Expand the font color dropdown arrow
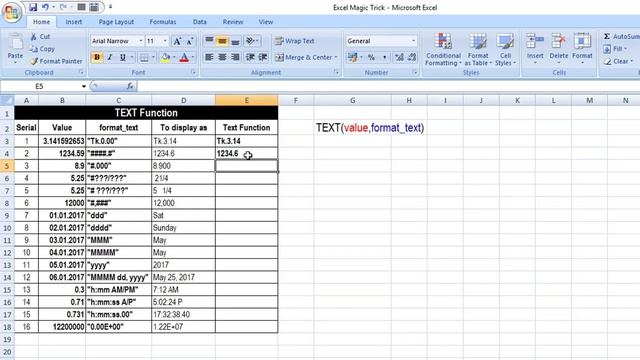The height and width of the screenshot is (360, 640). coord(193,58)
